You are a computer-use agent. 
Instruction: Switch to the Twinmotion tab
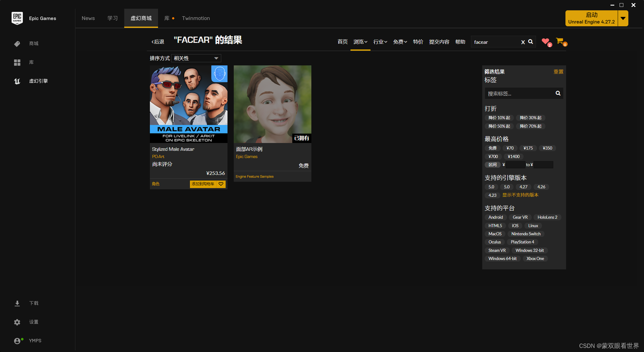coord(196,18)
